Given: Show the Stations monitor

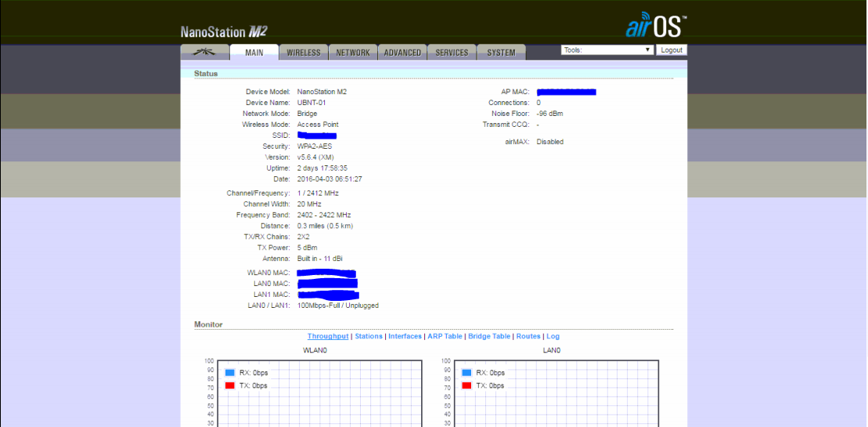Looking at the screenshot, I should click(369, 336).
